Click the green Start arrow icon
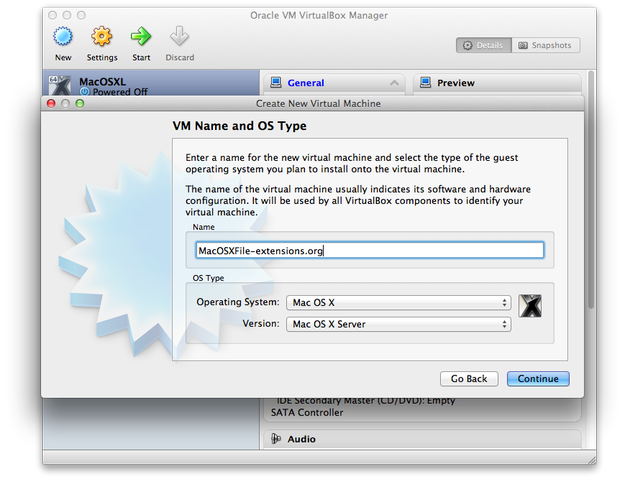 141,36
